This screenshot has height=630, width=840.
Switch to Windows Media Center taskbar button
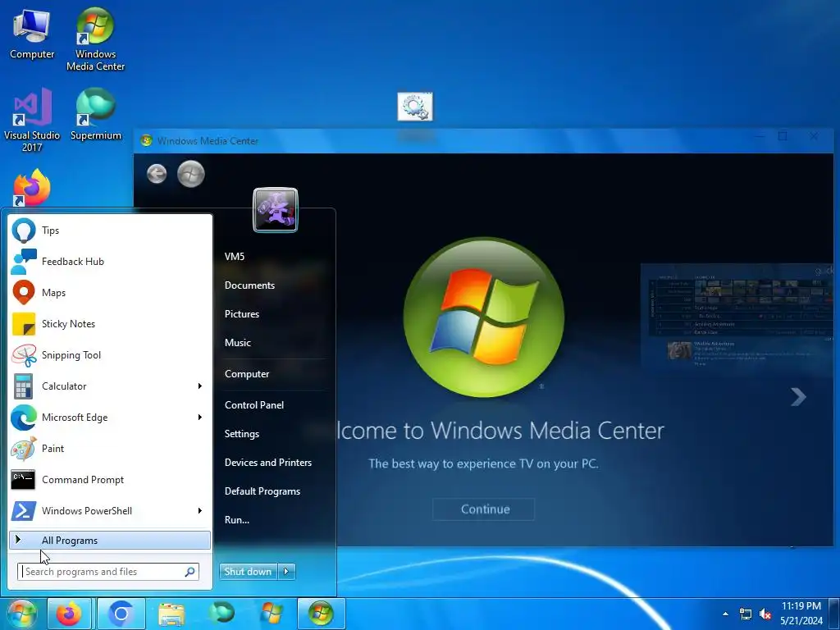(x=321, y=614)
